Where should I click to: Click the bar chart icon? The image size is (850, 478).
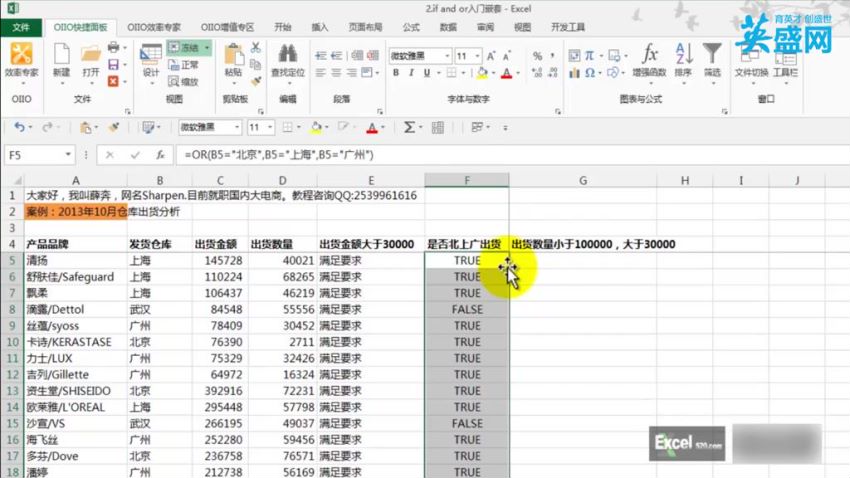point(575,73)
